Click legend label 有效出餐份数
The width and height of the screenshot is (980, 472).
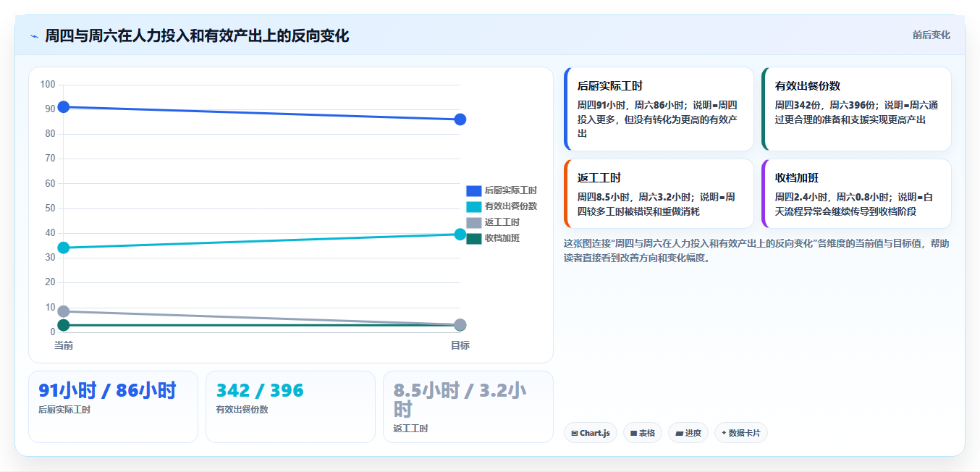click(511, 206)
